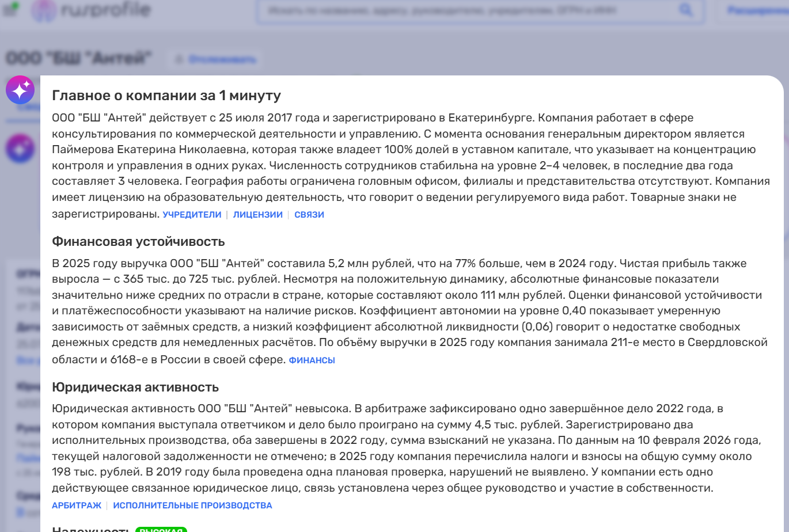The height and width of the screenshot is (532, 789).
Task: Click the company name ООО "БШ "Антей" heading
Action: pos(79,57)
